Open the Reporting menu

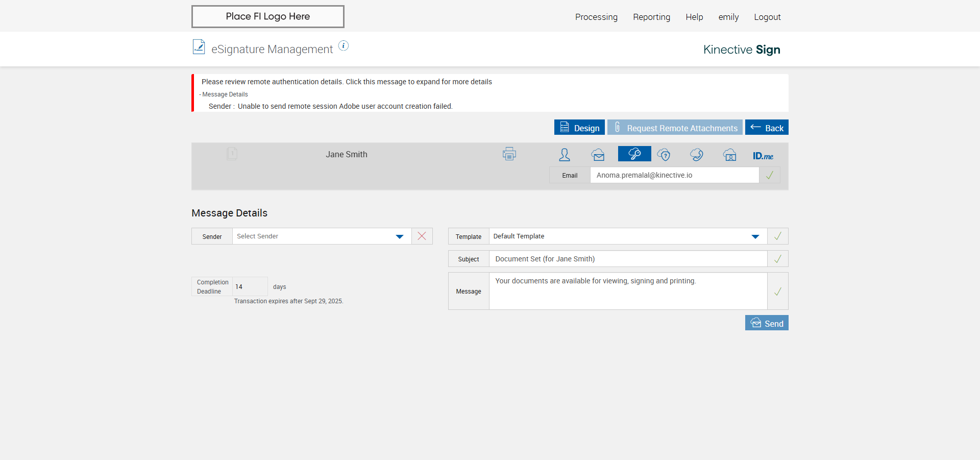coord(652,17)
